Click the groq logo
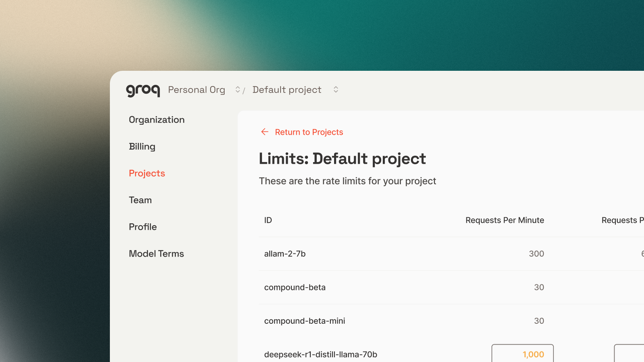The image size is (644, 362). pos(143,90)
